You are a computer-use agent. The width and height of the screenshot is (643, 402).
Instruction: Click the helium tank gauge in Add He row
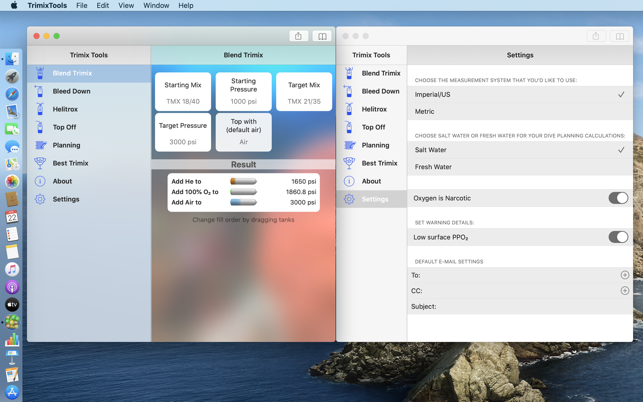(x=243, y=181)
